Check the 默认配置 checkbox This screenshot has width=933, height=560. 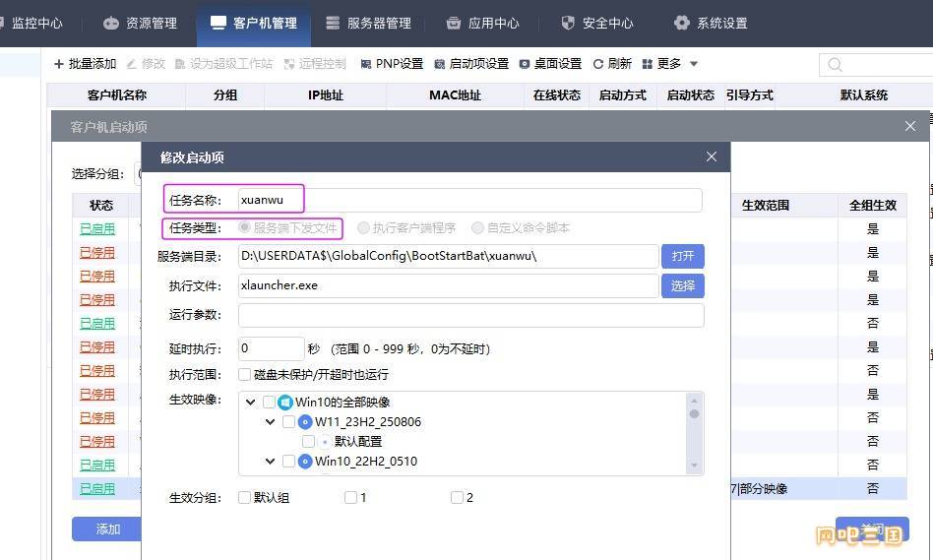308,442
